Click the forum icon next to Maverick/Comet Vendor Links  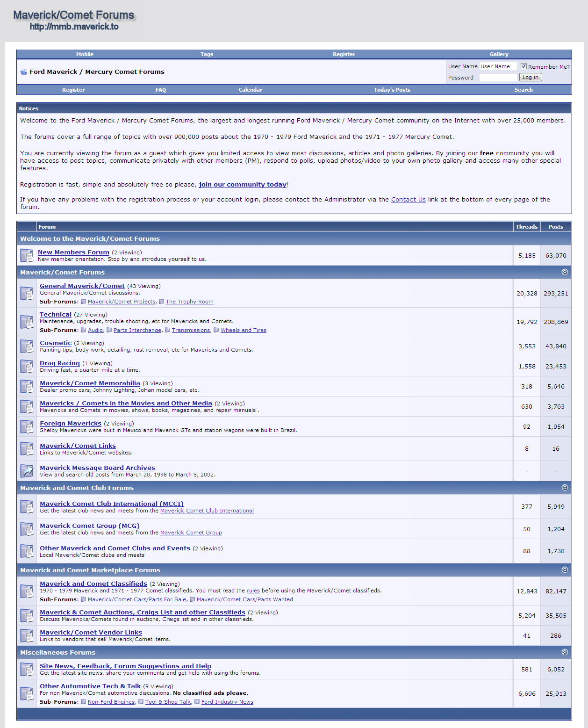(x=27, y=635)
